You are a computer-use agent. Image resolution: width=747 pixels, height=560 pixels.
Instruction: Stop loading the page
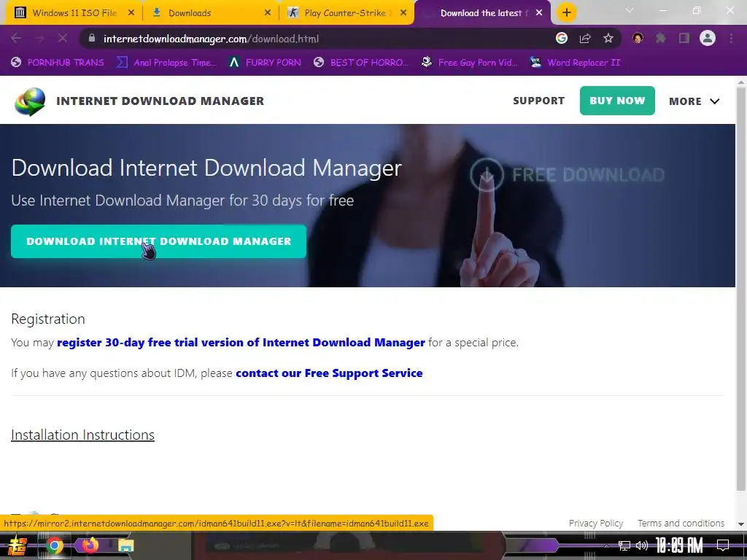[x=63, y=39]
